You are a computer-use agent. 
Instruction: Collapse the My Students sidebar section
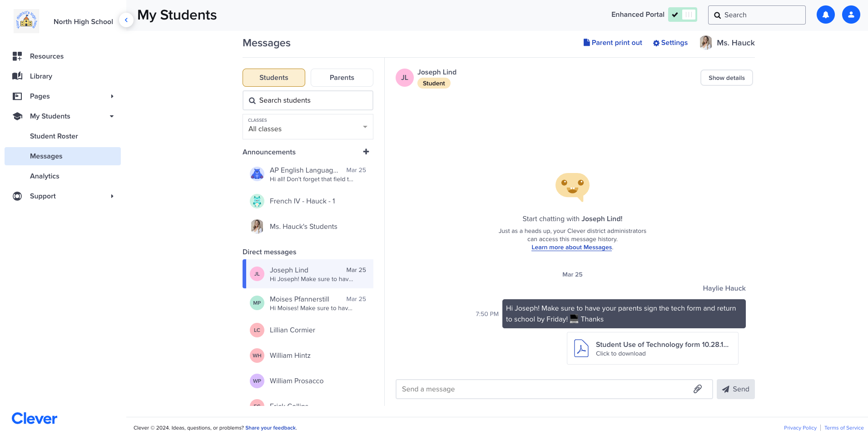112,116
